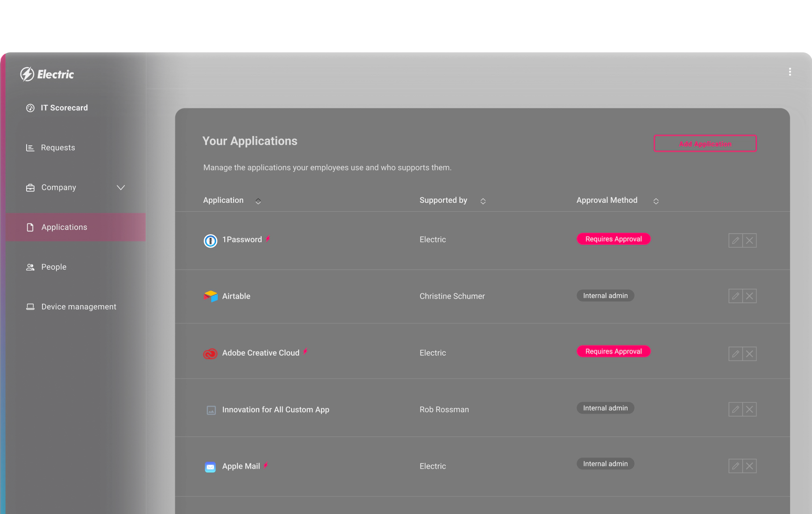Expand the Company section in the sidebar
The height and width of the screenshot is (514, 812).
[x=121, y=187]
